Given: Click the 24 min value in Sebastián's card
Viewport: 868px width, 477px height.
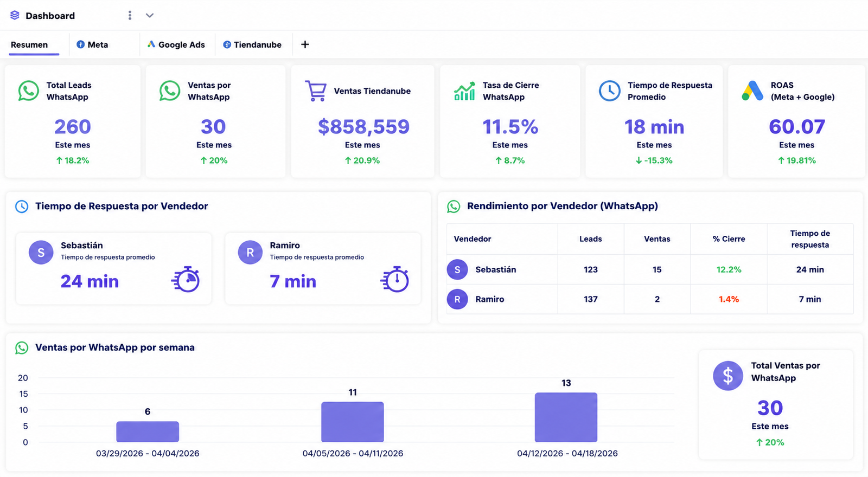Looking at the screenshot, I should point(90,281).
